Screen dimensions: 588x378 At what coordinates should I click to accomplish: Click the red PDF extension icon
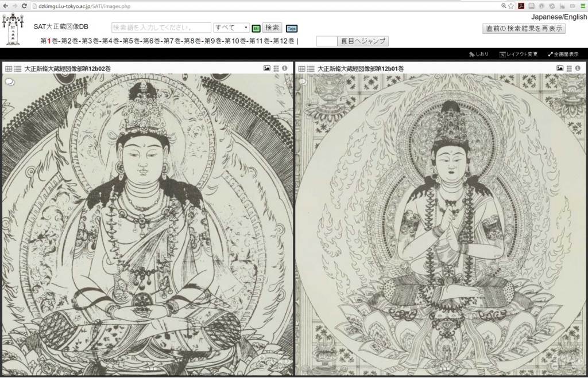(521, 6)
